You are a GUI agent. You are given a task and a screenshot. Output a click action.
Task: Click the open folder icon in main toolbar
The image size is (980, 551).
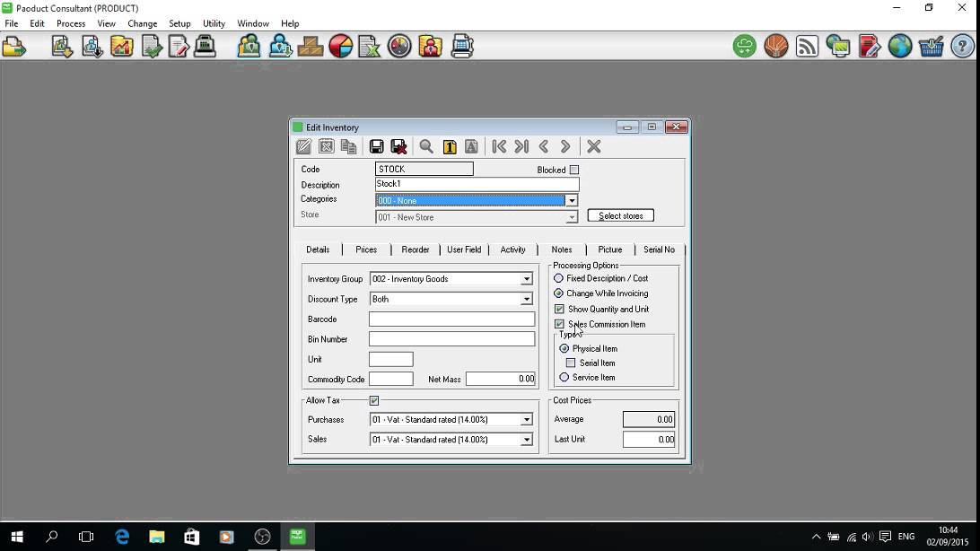click(13, 47)
